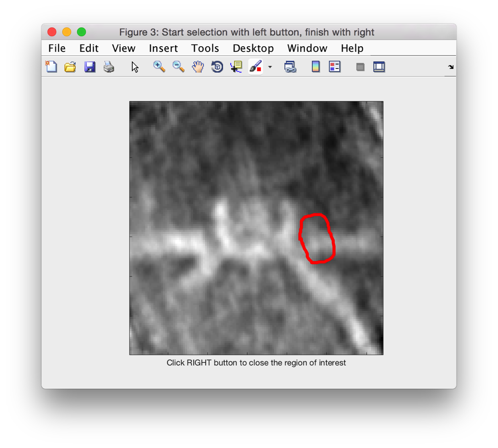The image size is (498, 448).
Task: Click the Link Plot icon
Action: [290, 67]
